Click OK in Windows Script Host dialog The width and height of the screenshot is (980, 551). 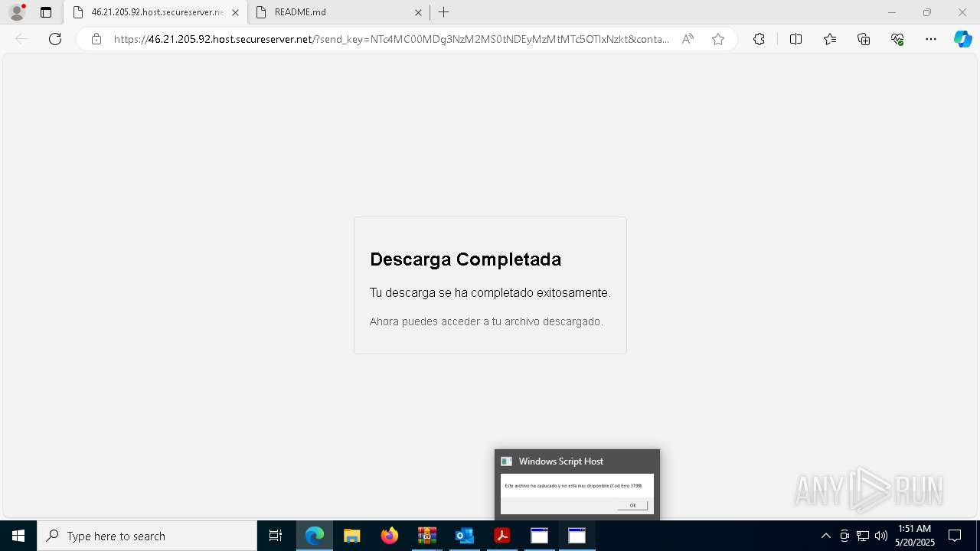tap(632, 505)
